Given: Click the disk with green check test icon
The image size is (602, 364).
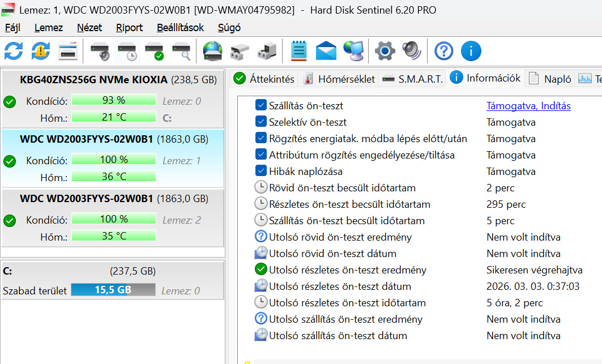Looking at the screenshot, I should point(155,51).
